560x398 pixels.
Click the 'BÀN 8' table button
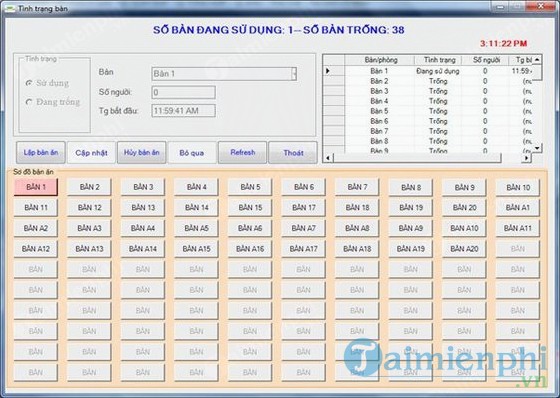tap(411, 187)
